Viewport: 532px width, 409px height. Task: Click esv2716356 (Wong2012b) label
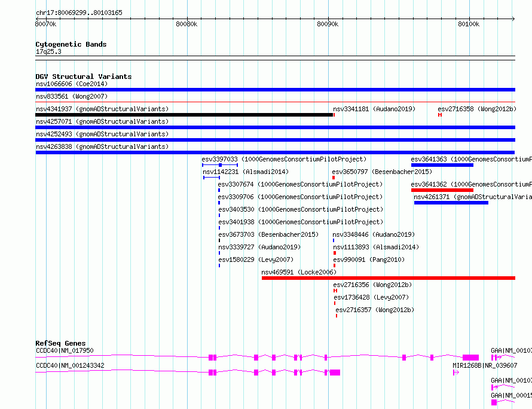coord(372,285)
